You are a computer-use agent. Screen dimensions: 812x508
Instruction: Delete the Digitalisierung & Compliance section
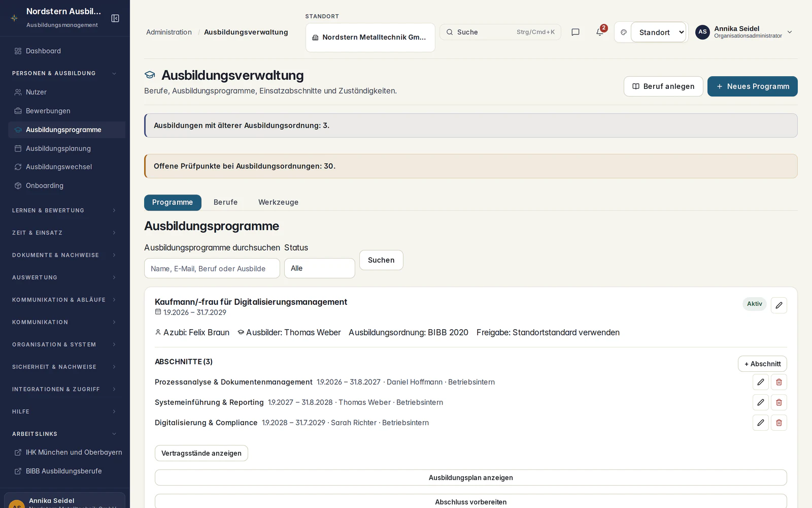click(x=779, y=423)
